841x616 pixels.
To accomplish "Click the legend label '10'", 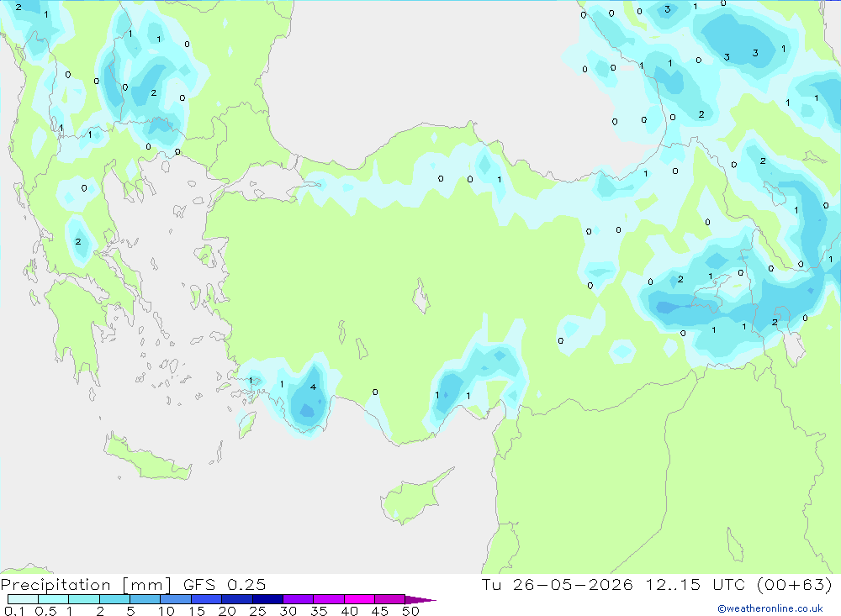I will (167, 611).
